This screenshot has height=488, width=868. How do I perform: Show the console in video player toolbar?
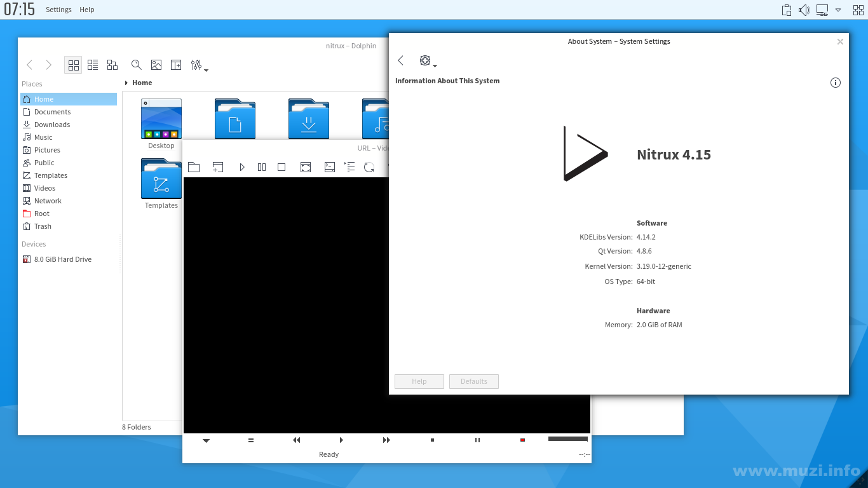pos(330,167)
